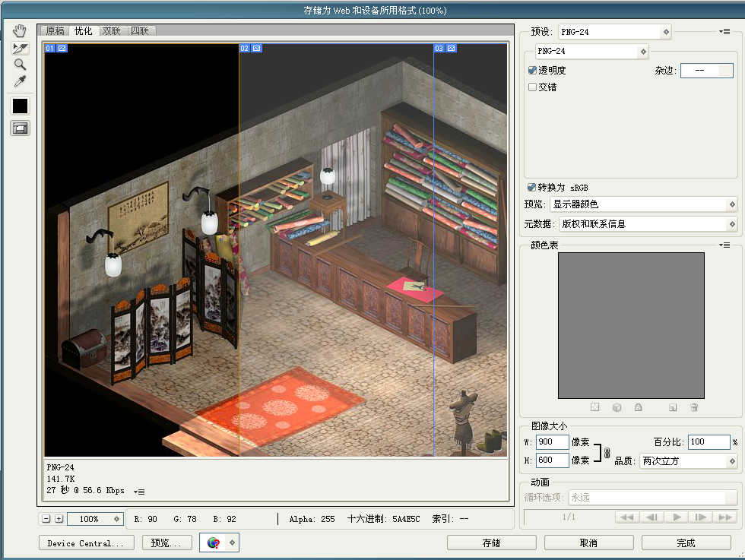Select the Eyedropper tool
The width and height of the screenshot is (745, 560).
(20, 81)
